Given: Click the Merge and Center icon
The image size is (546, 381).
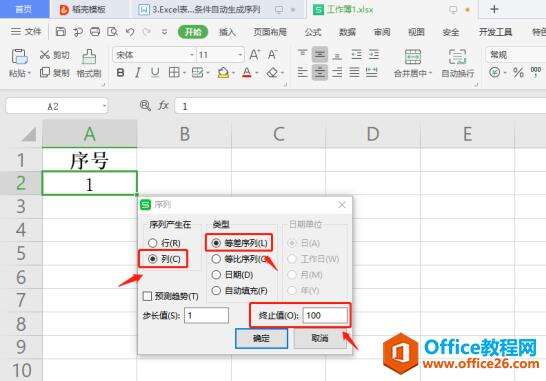Looking at the screenshot, I should (x=413, y=56).
